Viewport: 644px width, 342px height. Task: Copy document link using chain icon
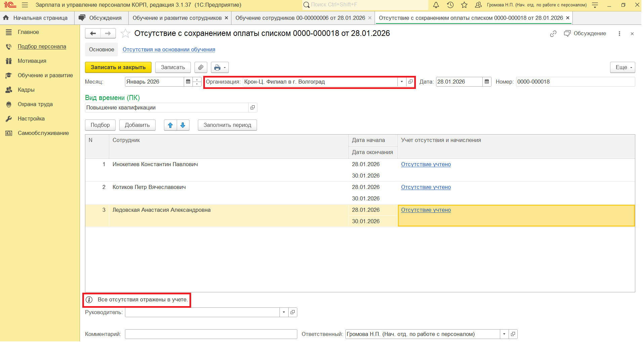553,34
